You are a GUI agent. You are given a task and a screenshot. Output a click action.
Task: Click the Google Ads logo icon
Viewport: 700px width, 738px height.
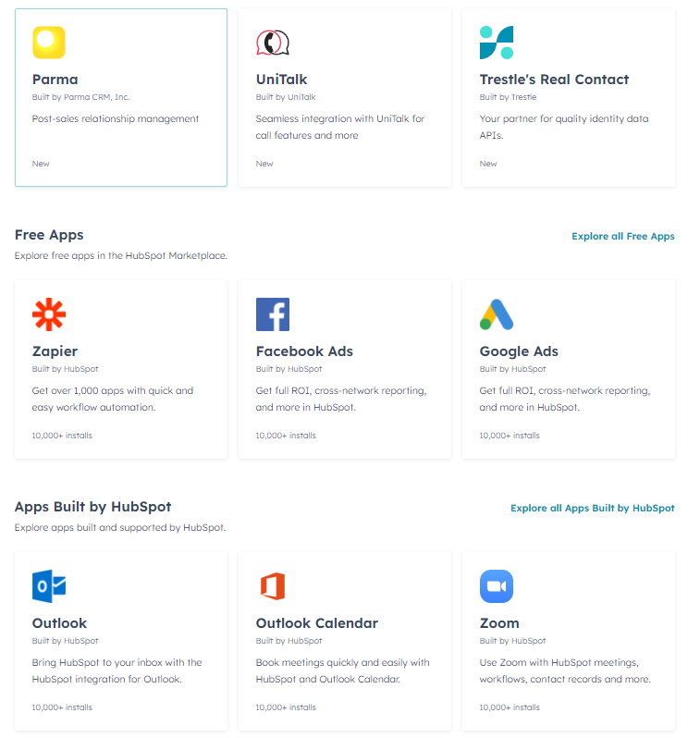point(497,314)
